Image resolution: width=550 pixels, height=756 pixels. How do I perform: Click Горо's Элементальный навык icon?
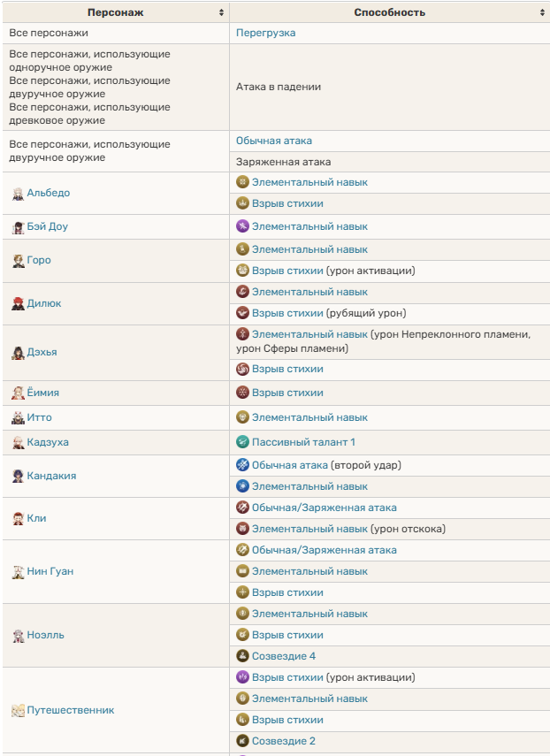pyautogui.click(x=242, y=249)
